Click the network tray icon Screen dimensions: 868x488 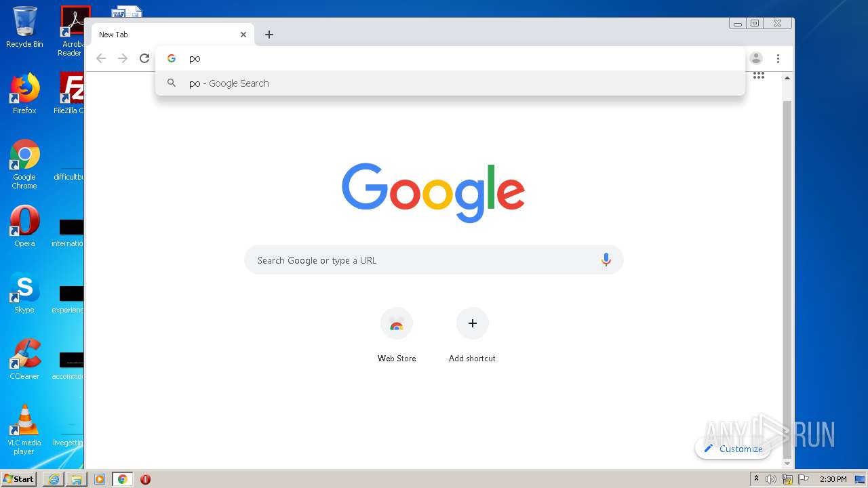(787, 479)
